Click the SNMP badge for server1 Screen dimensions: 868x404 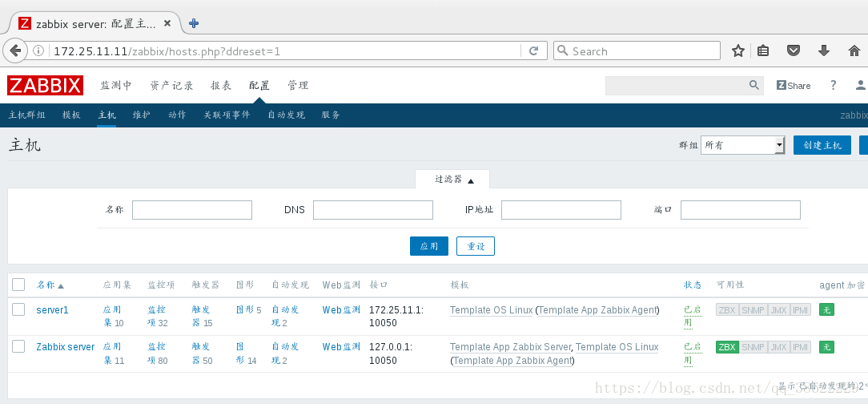pos(753,309)
